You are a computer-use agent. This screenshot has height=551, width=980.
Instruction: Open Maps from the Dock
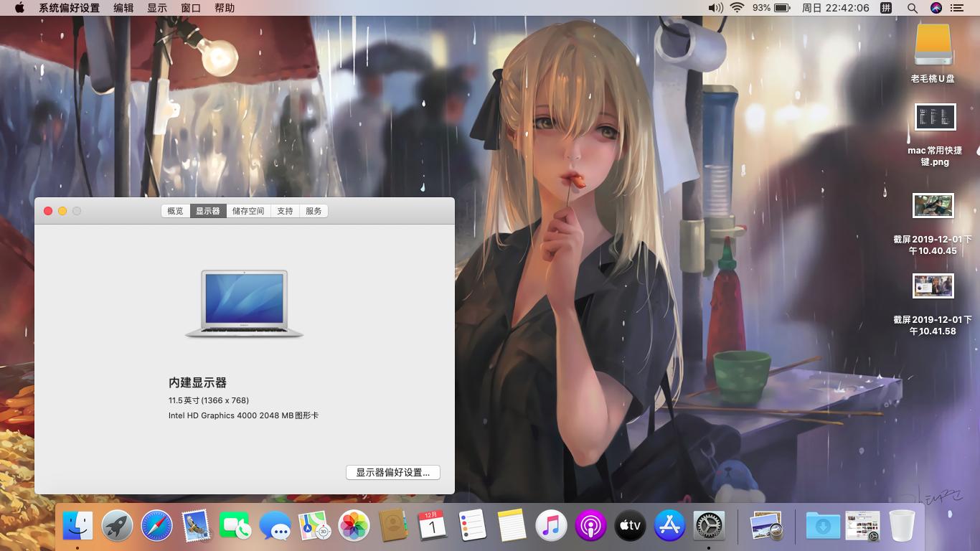tap(314, 526)
